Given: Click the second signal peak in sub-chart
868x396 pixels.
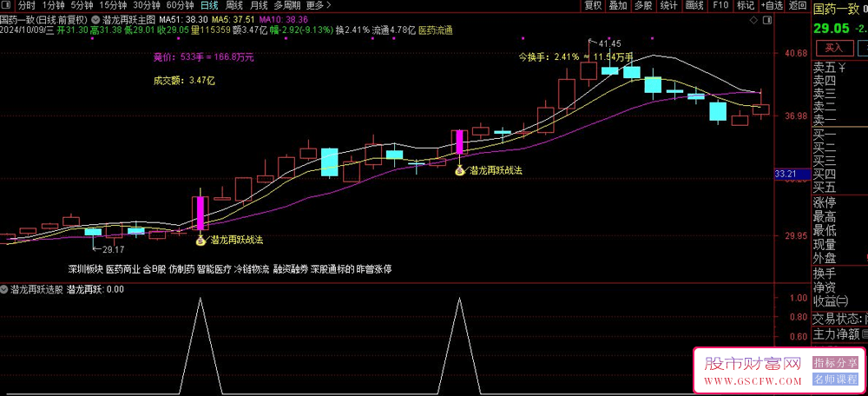Looking at the screenshot, I should pyautogui.click(x=459, y=299).
